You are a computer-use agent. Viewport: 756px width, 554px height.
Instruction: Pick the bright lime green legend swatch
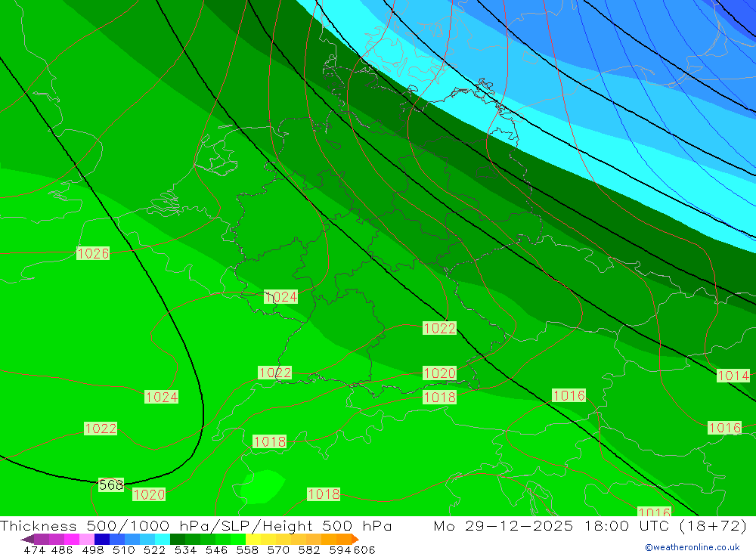click(238, 539)
